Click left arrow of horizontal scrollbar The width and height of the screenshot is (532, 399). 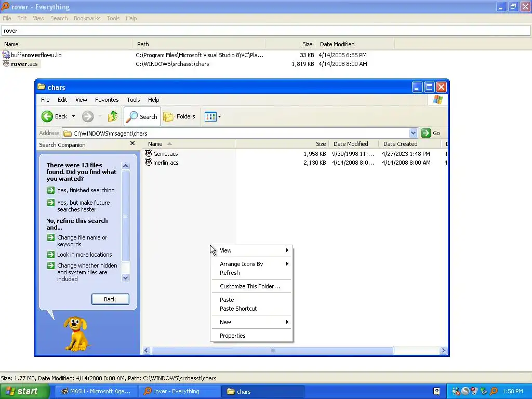point(147,351)
